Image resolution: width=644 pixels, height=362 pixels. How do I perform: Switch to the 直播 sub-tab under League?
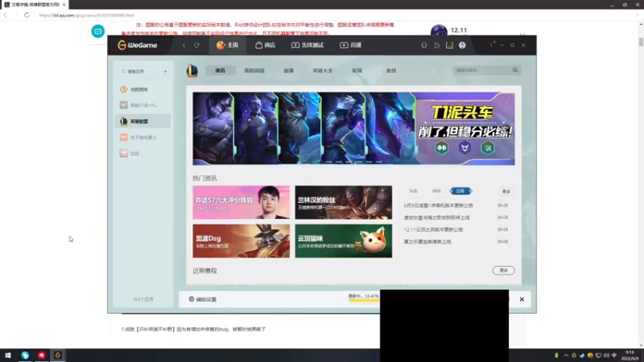(288, 71)
